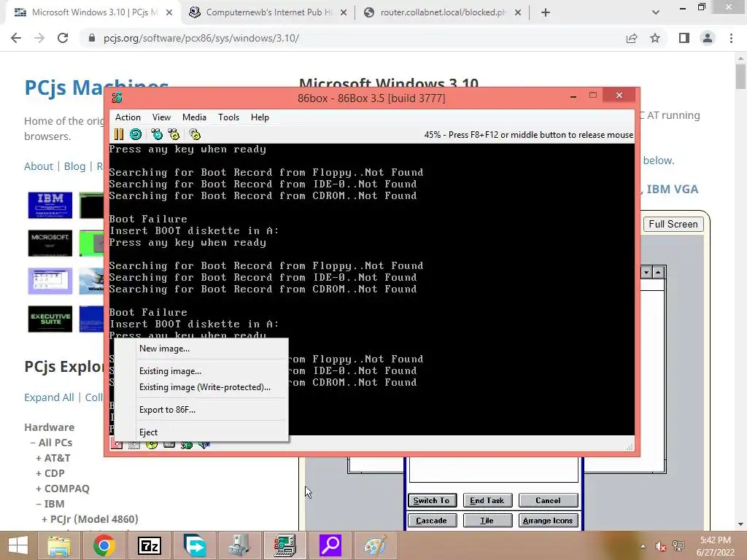
Task: Open the Help menu in 86Box
Action: pyautogui.click(x=260, y=117)
